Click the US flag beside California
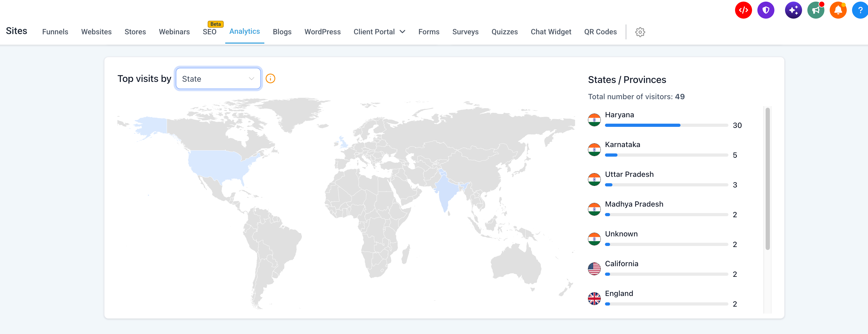The width and height of the screenshot is (868, 334). tap(594, 269)
